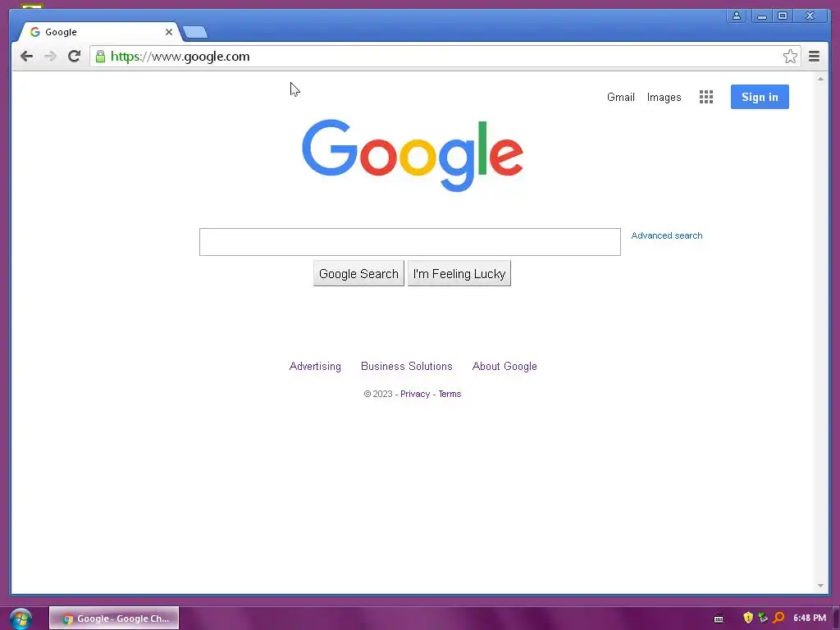840x630 pixels.
Task: Open the Privacy link
Action: pos(415,395)
